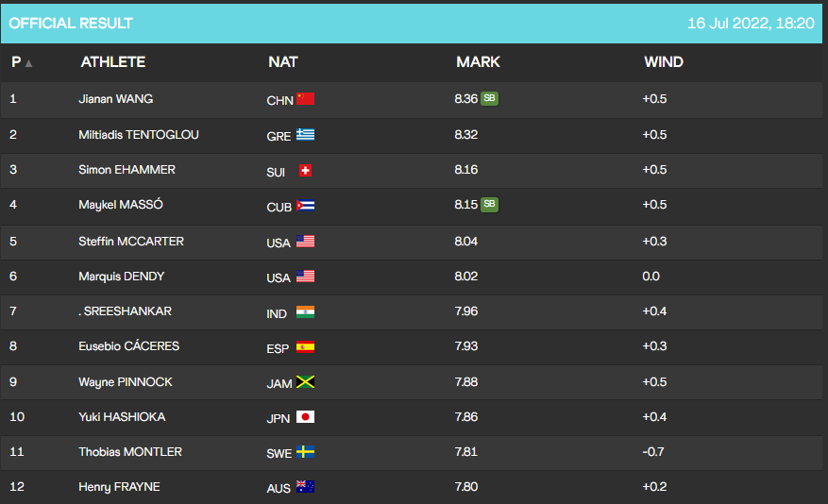Open Miltiadis TENTOGLOU athlete link

139,135
